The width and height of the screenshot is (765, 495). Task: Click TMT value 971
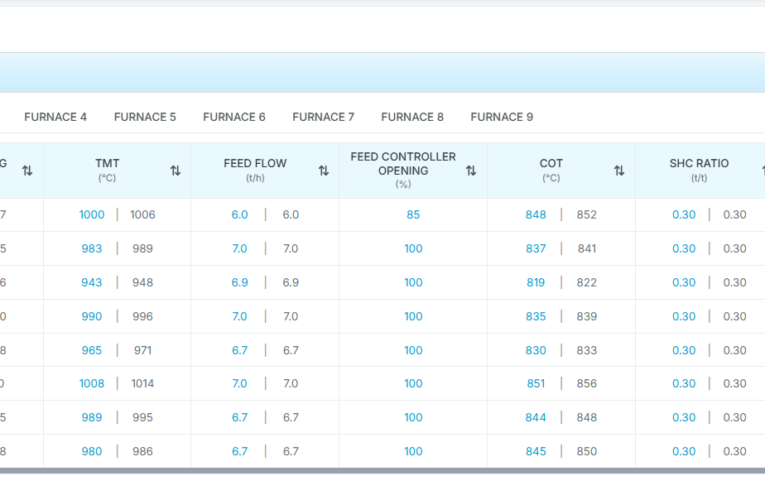142,351
